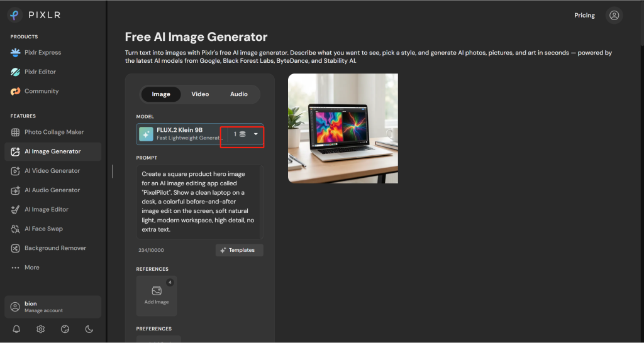644x343 pixels.
Task: Switch to the Audio tab
Action: pos(238,94)
